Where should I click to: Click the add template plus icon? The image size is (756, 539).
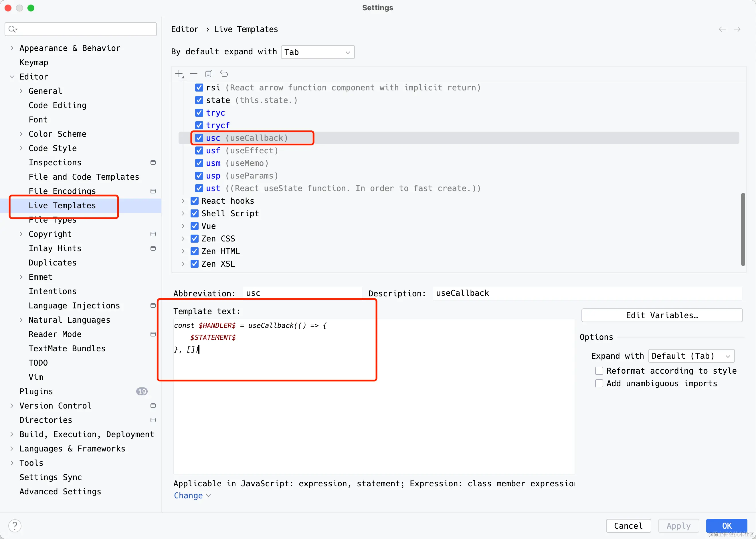(x=179, y=74)
